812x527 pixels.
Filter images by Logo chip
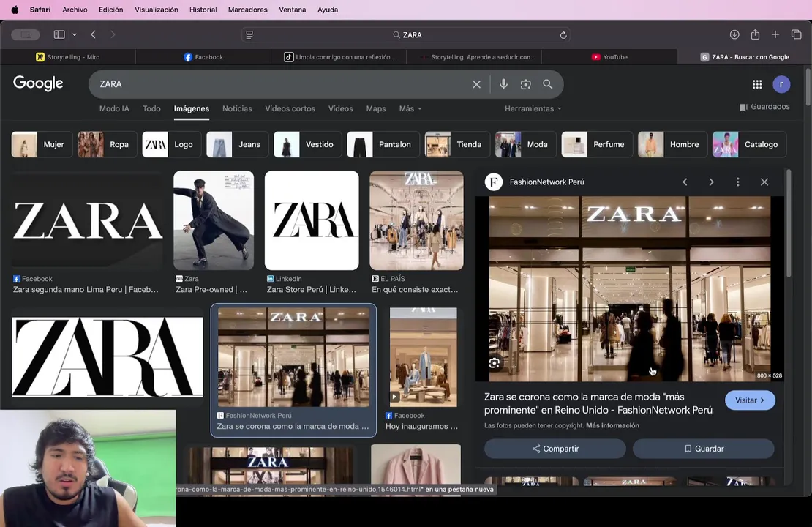[x=172, y=144]
